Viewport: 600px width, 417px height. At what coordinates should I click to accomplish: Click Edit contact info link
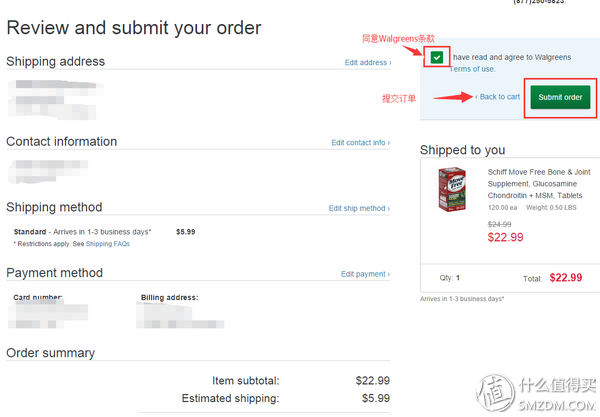(x=359, y=143)
